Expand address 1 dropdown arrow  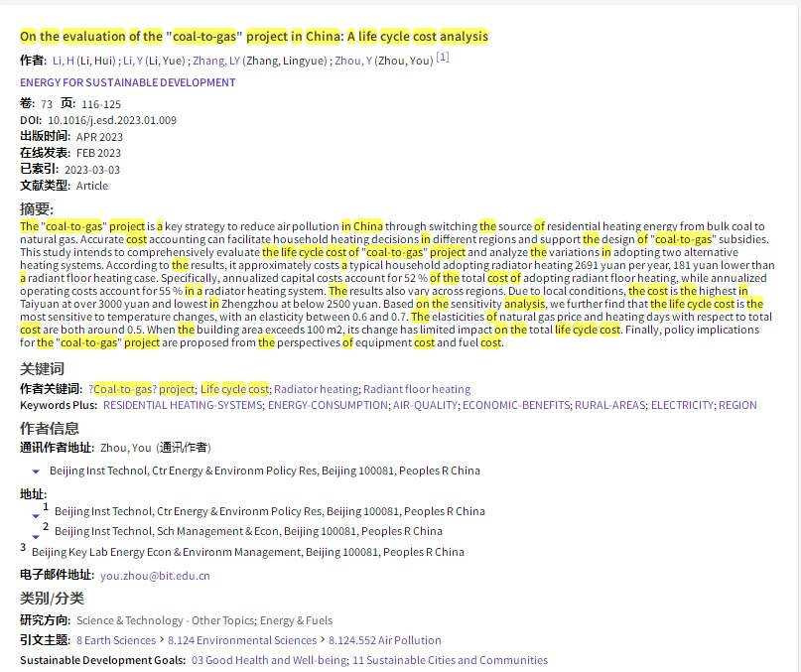coord(37,516)
